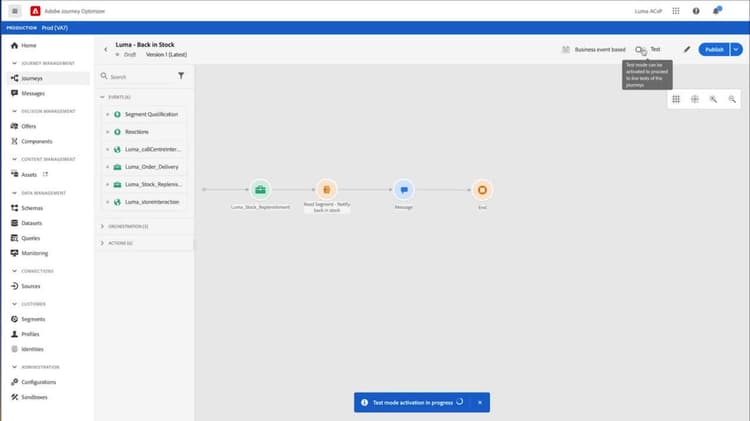Click the pencil edit journey properties icon
750x421 pixels.
687,49
